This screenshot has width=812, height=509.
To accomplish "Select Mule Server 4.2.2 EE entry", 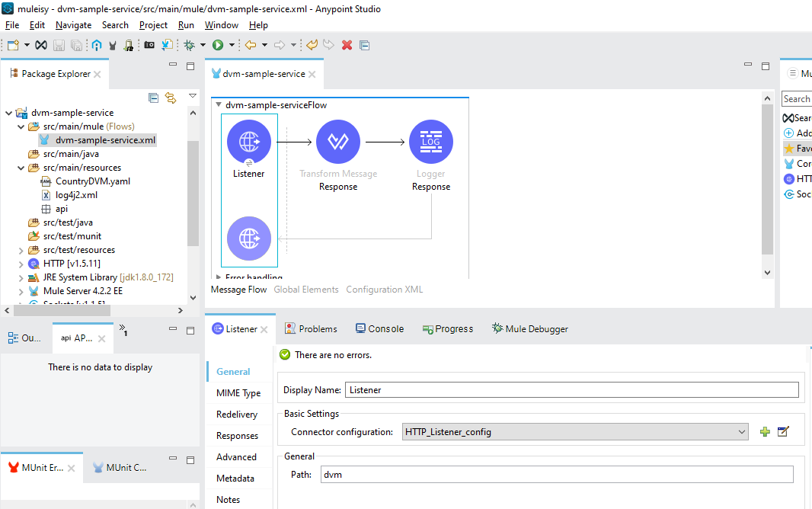I will [x=83, y=291].
